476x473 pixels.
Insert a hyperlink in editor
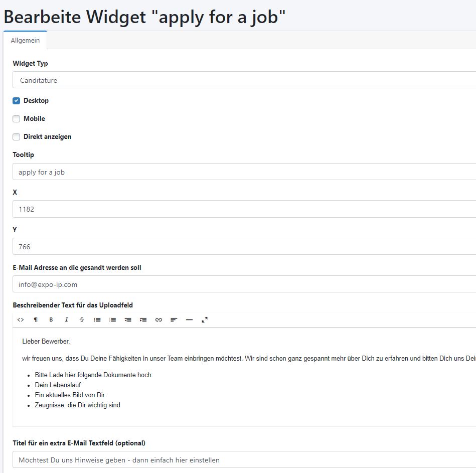[158, 320]
